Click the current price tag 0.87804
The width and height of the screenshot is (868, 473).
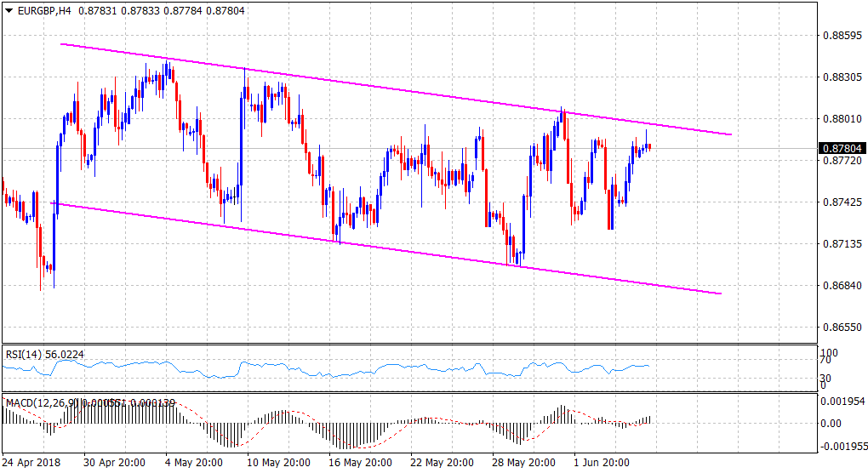point(841,149)
